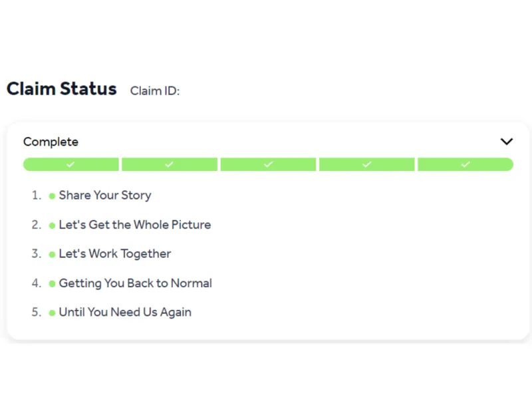Click fifth progress bar checkmark segment
This screenshot has height=399, width=532.
pos(465,164)
